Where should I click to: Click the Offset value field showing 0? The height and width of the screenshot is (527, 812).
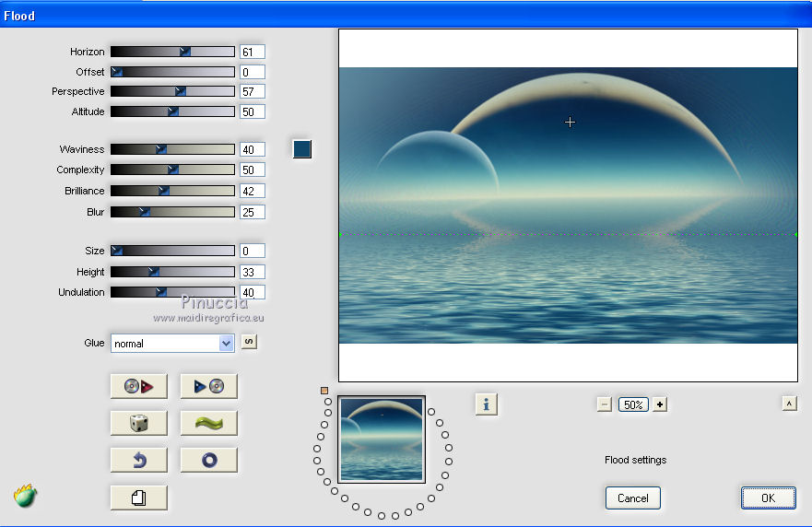tap(253, 72)
